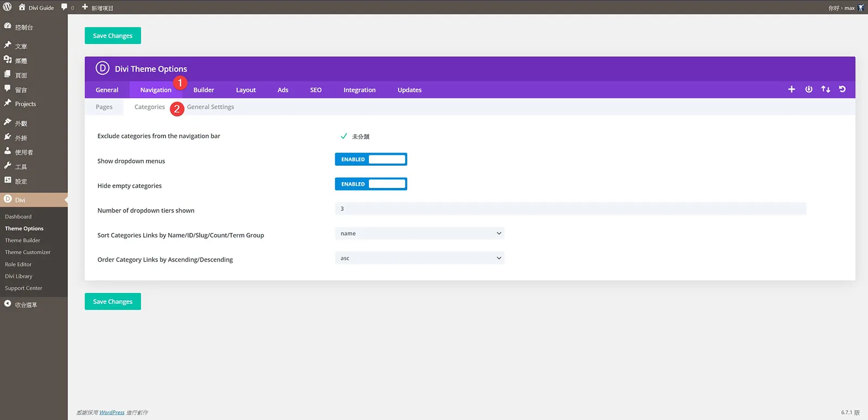Click the reset undo arrow icon
868x420 pixels.
[x=843, y=89]
